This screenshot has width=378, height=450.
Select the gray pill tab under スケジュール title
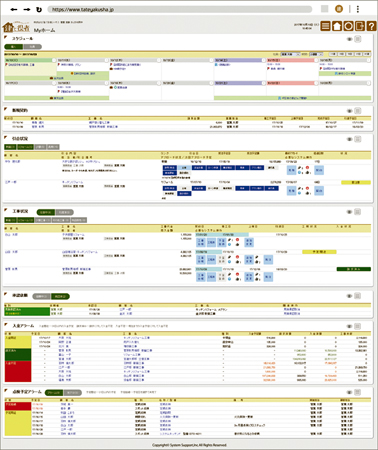coord(32,47)
